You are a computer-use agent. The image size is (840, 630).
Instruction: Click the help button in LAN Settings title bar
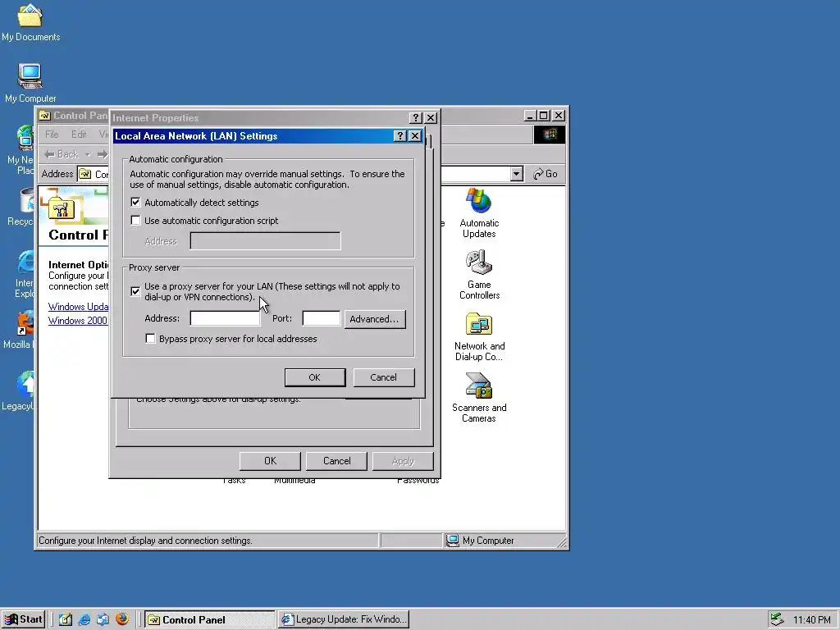point(399,136)
